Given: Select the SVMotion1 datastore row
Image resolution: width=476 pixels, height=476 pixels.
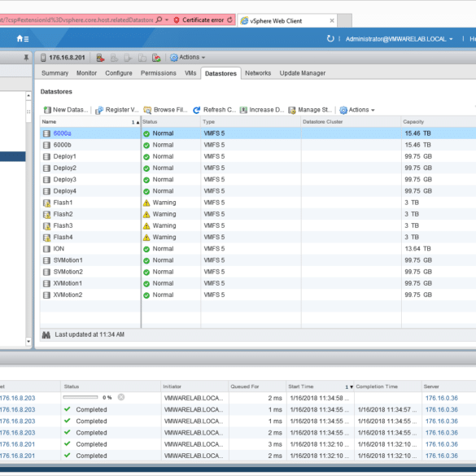Looking at the screenshot, I should tap(258, 260).
